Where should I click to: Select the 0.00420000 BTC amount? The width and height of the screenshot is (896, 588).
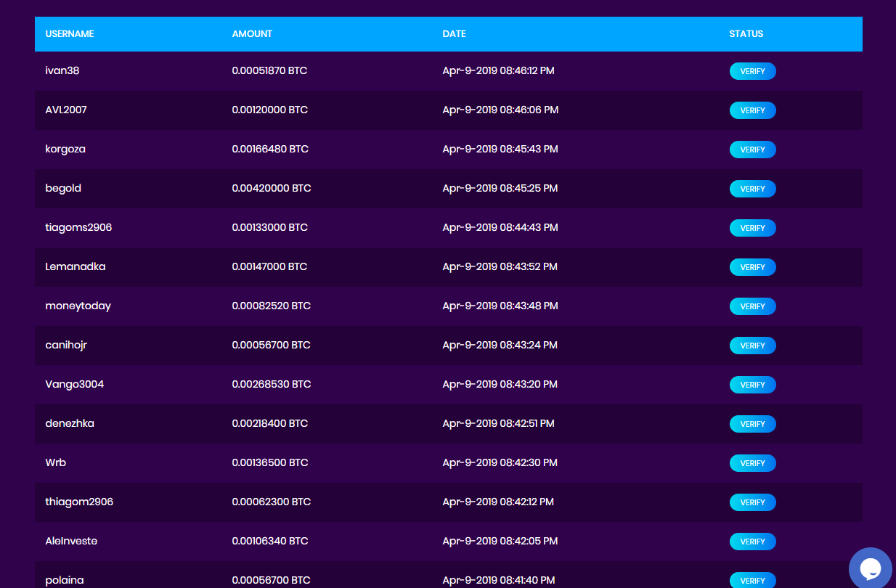[271, 189]
